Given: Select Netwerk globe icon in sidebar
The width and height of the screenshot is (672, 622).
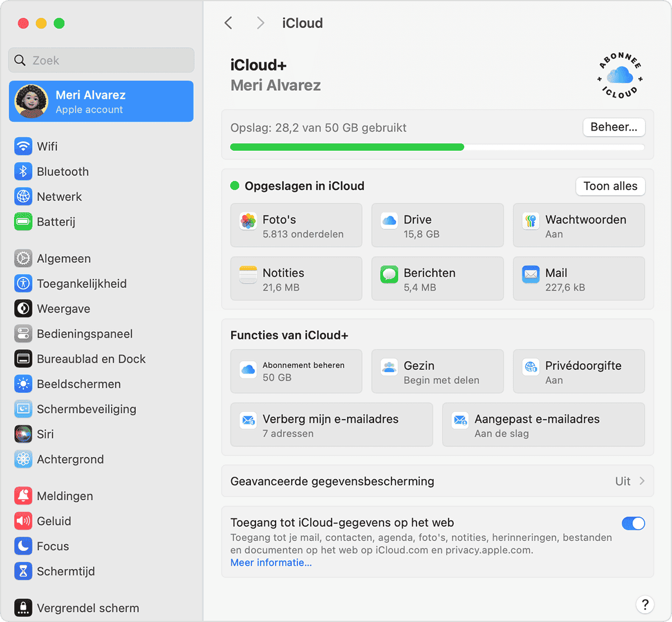Looking at the screenshot, I should [23, 197].
